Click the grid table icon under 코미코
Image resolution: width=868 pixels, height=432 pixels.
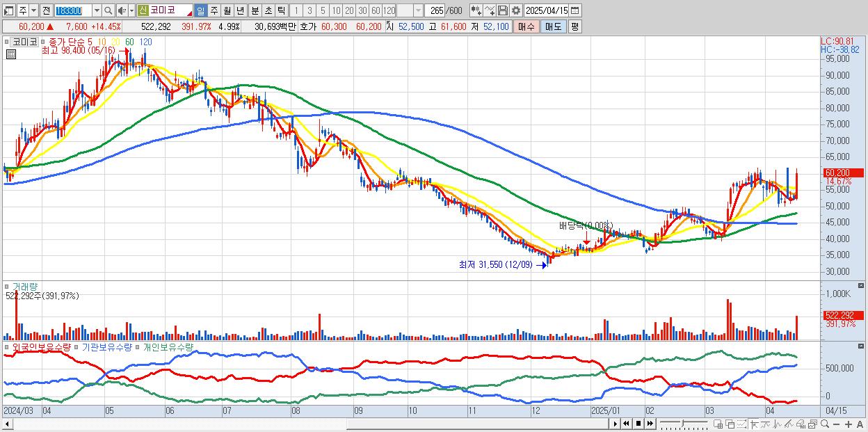pos(10,53)
